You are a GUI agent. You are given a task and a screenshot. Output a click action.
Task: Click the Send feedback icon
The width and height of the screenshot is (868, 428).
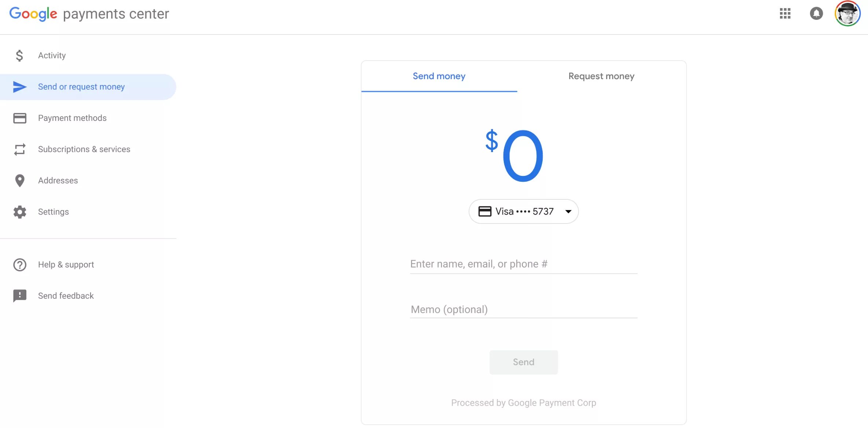coord(19,295)
